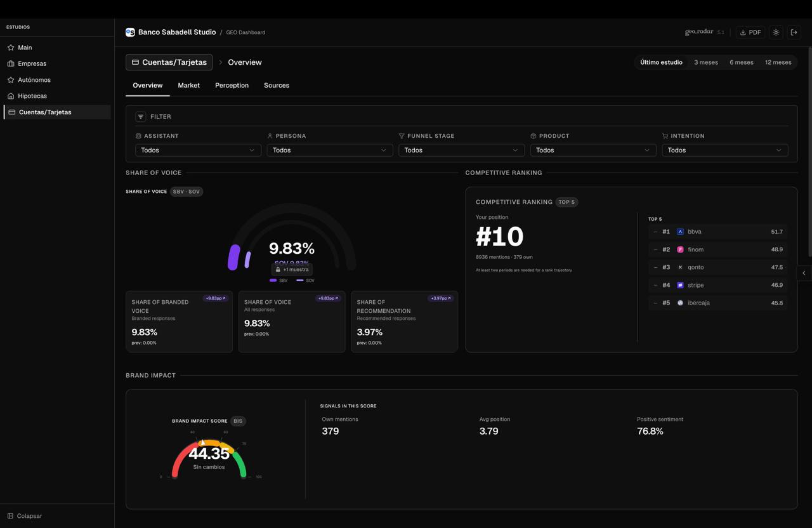
Task: Click the logout icon in the header
Action: pyautogui.click(x=794, y=32)
